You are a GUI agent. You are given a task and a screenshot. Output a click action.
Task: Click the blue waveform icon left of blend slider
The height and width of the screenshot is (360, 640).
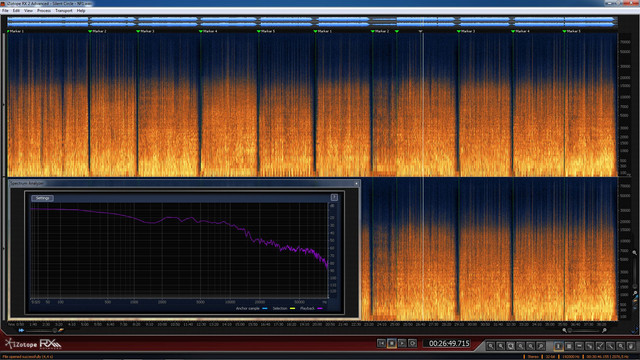(x=21, y=330)
